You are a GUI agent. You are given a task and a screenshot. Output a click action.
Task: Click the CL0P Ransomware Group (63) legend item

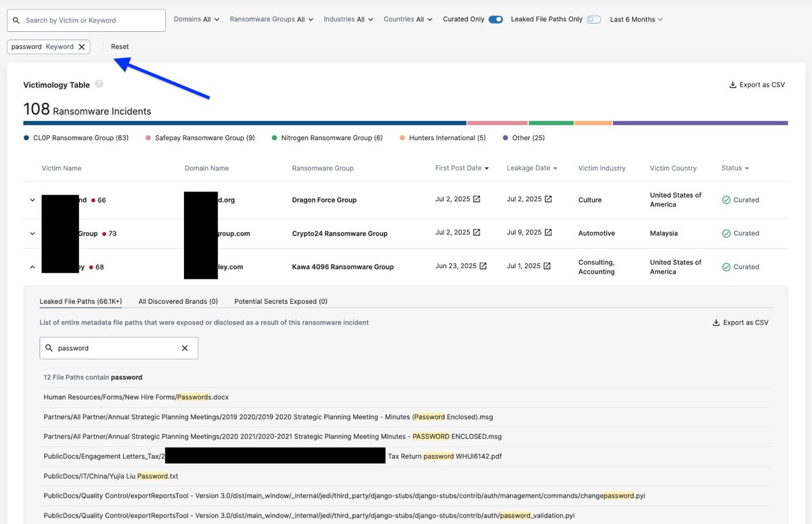point(76,137)
